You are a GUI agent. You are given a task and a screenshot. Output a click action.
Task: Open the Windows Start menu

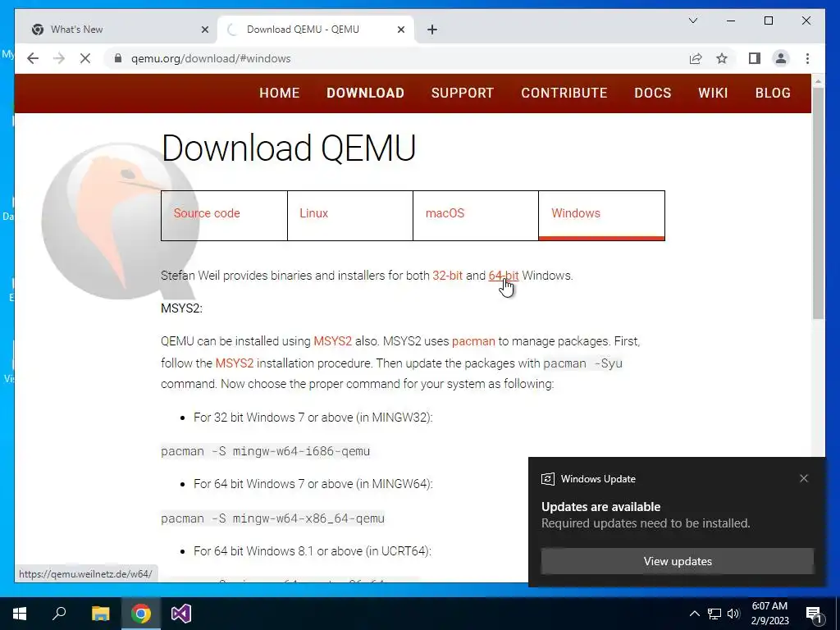click(20, 614)
